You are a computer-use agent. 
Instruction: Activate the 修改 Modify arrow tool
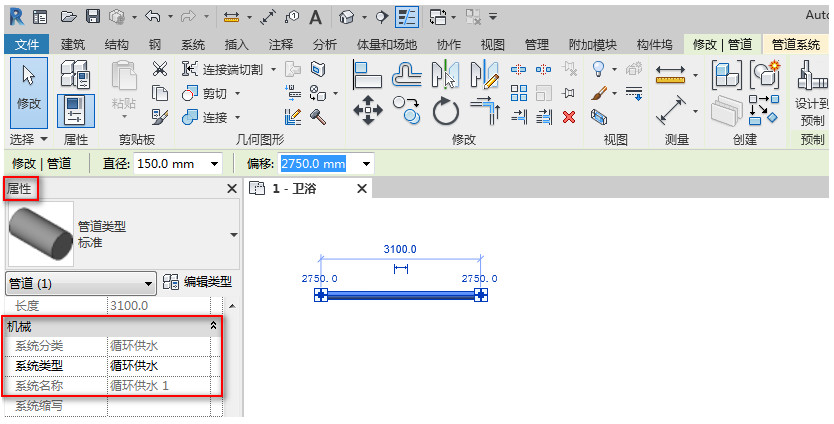[x=29, y=93]
